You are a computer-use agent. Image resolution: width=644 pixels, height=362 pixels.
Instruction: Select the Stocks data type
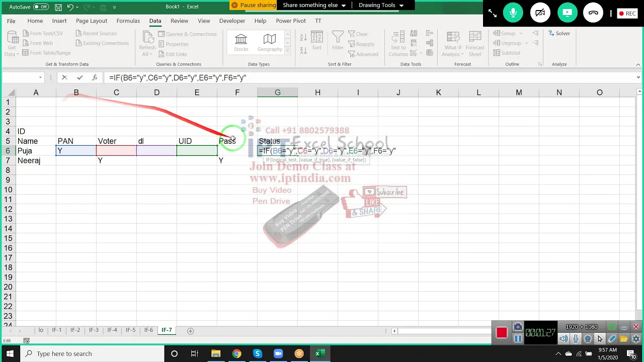(x=241, y=43)
